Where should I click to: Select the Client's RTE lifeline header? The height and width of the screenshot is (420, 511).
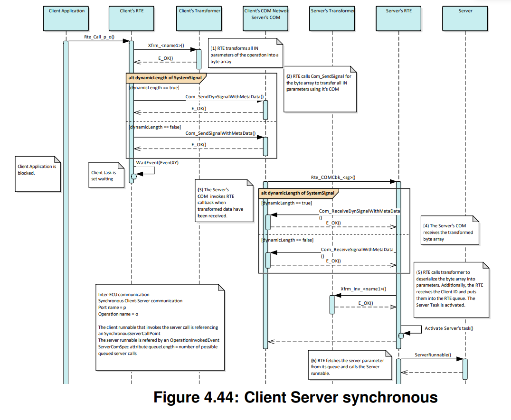[131, 18]
